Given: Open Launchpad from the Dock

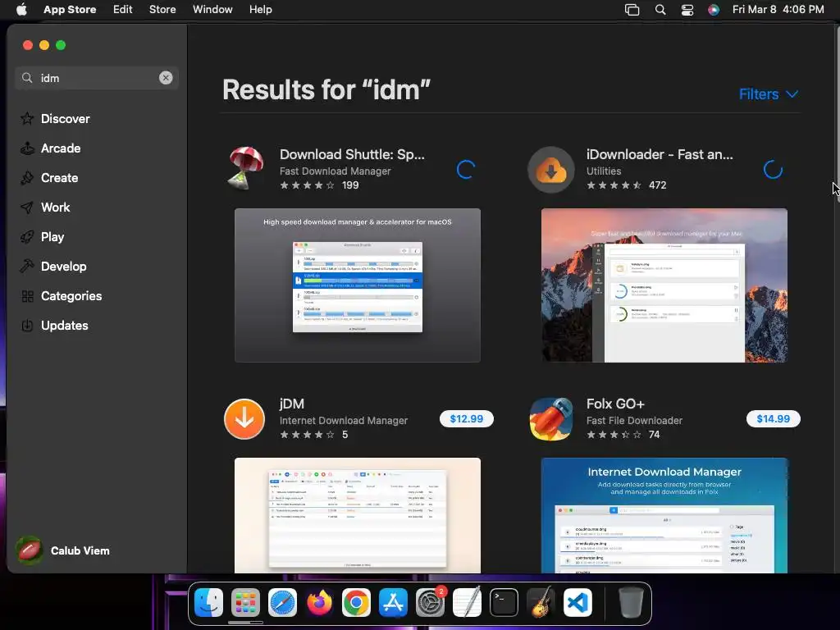Looking at the screenshot, I should coord(245,603).
